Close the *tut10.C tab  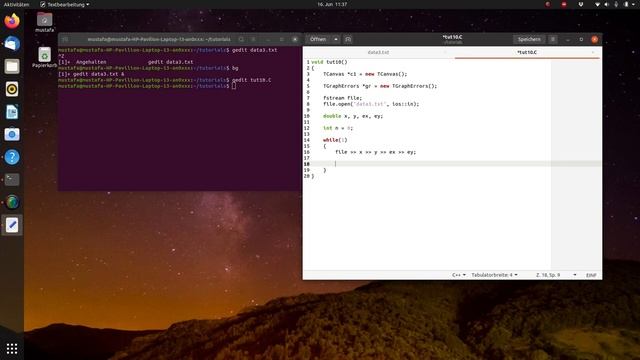(x=593, y=52)
